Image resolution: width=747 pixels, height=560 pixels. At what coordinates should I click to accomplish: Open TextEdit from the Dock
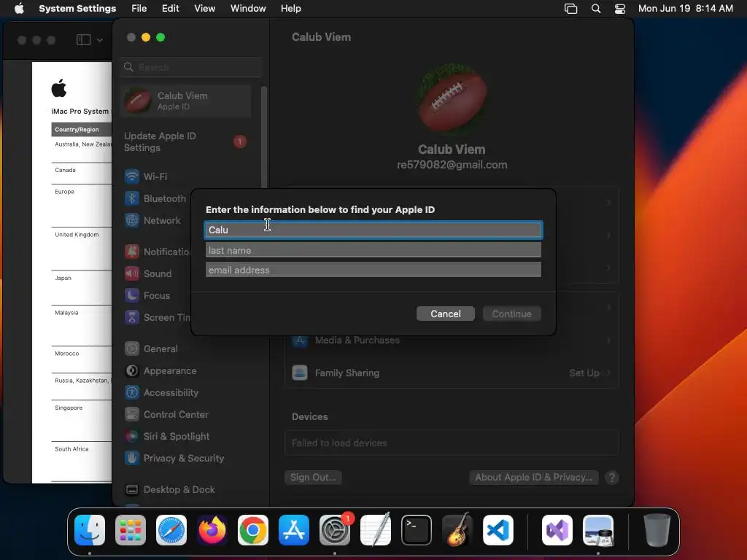point(376,530)
